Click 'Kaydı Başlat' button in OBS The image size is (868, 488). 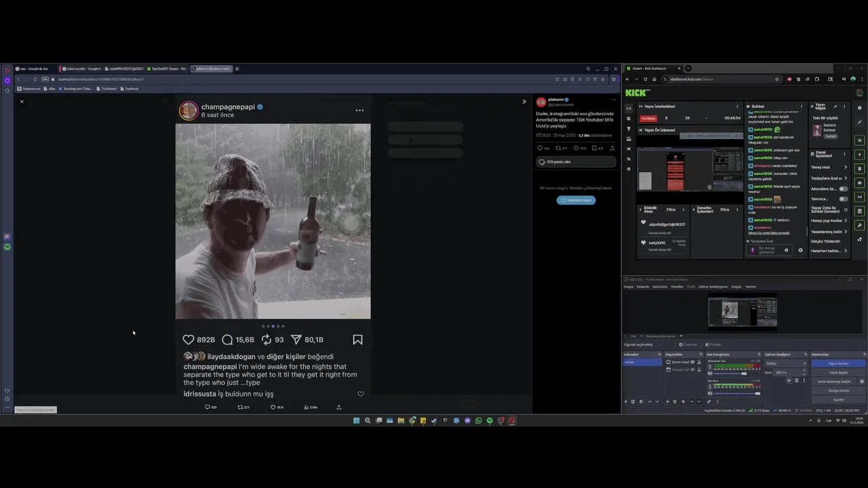(x=838, y=372)
